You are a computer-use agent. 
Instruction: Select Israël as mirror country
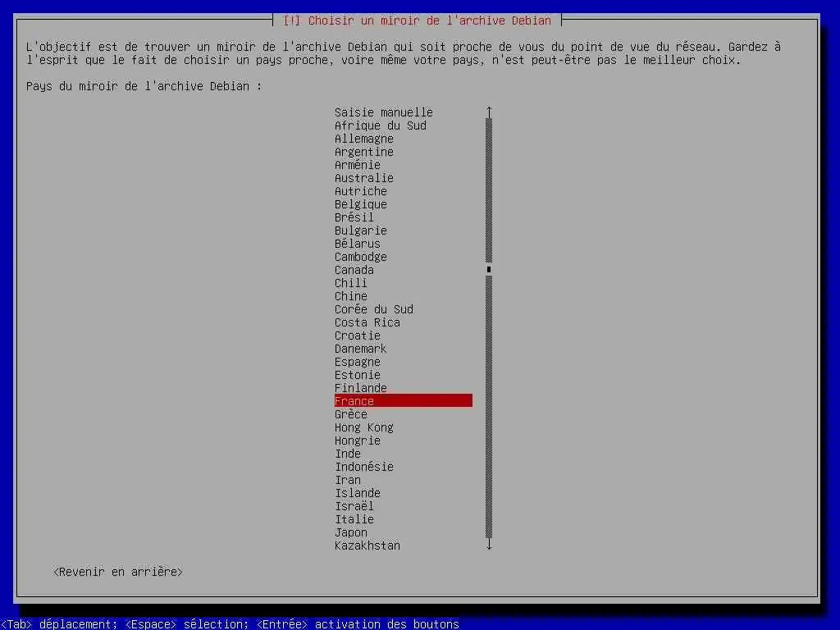[x=354, y=506]
